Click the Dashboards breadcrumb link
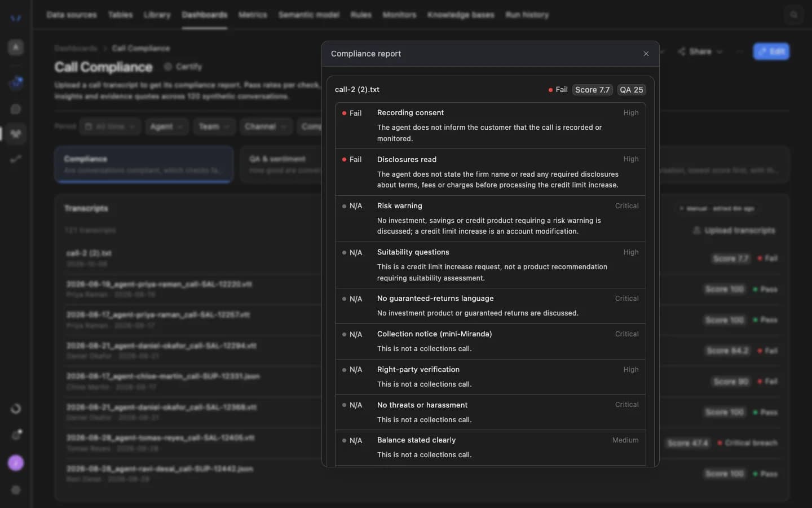The height and width of the screenshot is (508, 812). tap(76, 49)
